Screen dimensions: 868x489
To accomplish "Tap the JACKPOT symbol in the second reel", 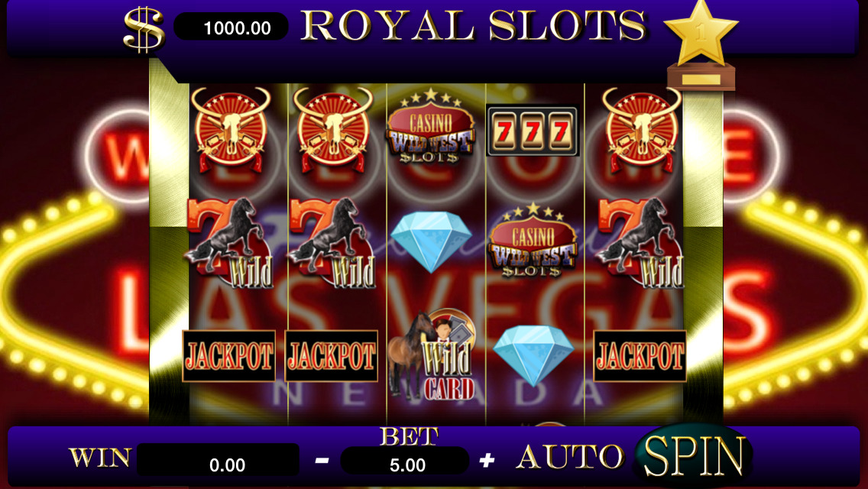I will 331,356.
